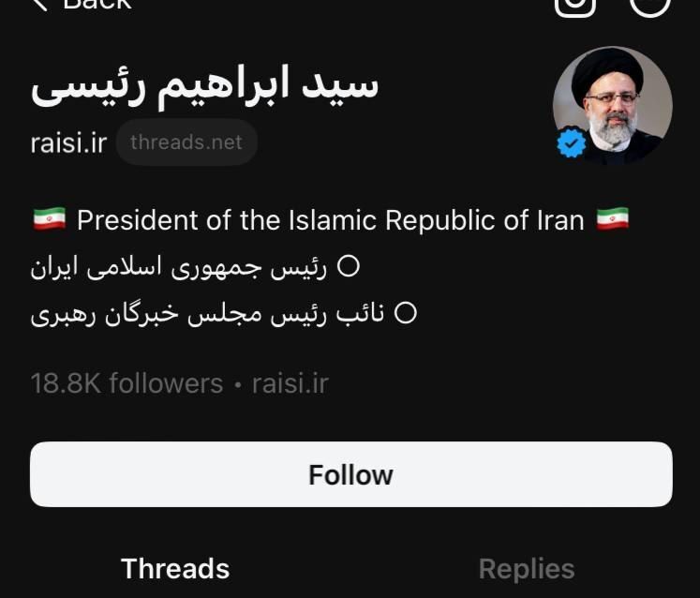
Task: Switch to the Replies tab
Action: point(526,569)
